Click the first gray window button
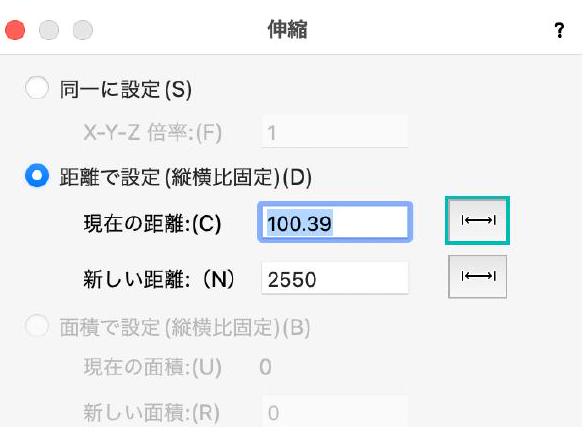The width and height of the screenshot is (585, 434). (x=49, y=30)
